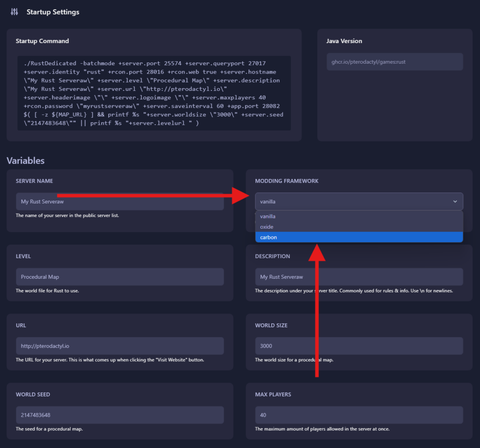This screenshot has height=448, width=480.
Task: Click the Java Version panel heading
Action: point(344,41)
